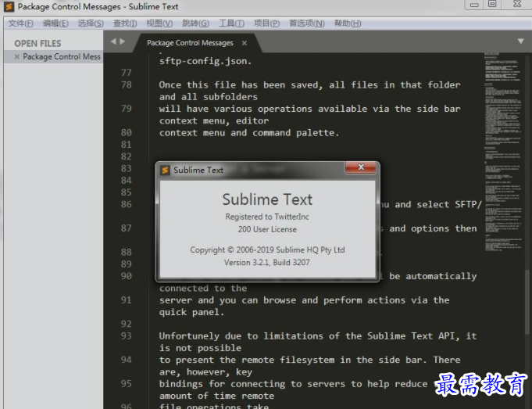This screenshot has height=409, width=532.
Task: Click the line starting 'Unfortunely due to limitations'
Action: point(318,336)
